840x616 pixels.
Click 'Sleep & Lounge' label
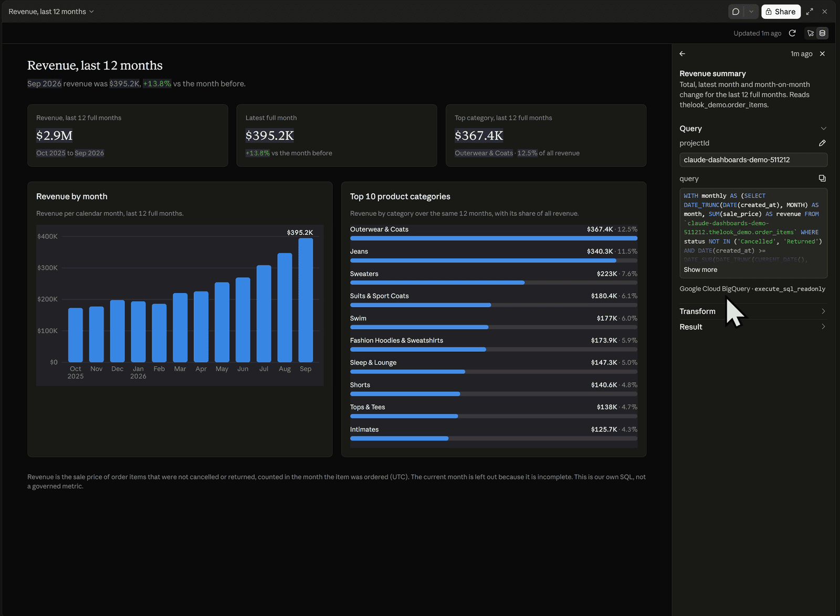[x=373, y=362]
